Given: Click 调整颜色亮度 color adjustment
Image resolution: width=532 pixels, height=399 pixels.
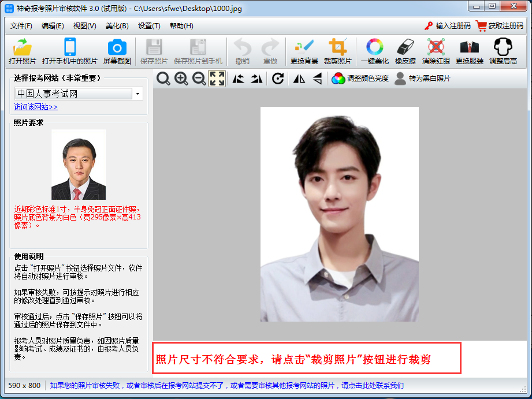Looking at the screenshot, I should 360,79.
